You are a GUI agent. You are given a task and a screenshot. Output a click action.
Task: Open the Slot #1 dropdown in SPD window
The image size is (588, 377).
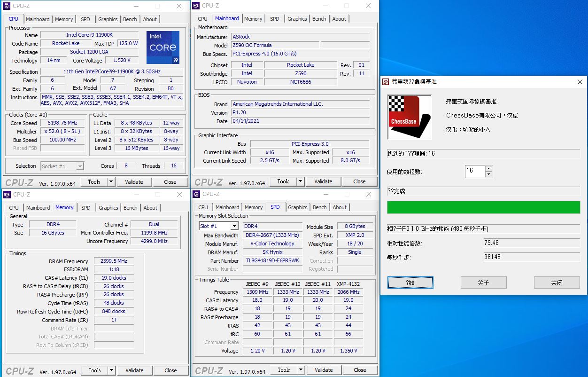click(218, 226)
